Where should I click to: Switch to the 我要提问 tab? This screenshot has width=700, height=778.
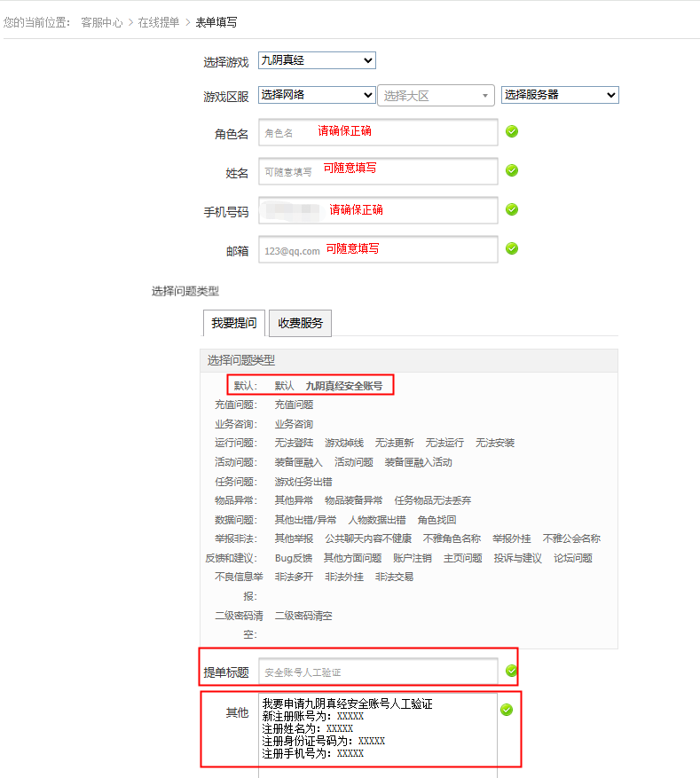coord(234,323)
